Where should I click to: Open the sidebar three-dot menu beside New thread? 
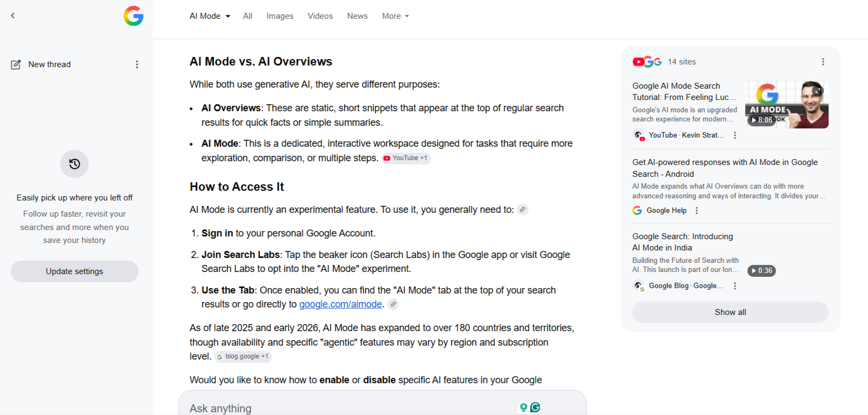tap(137, 65)
